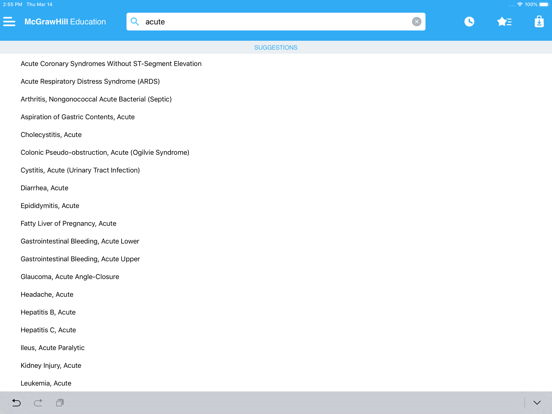Tap the undo arrow in keyboard bar

(16, 403)
